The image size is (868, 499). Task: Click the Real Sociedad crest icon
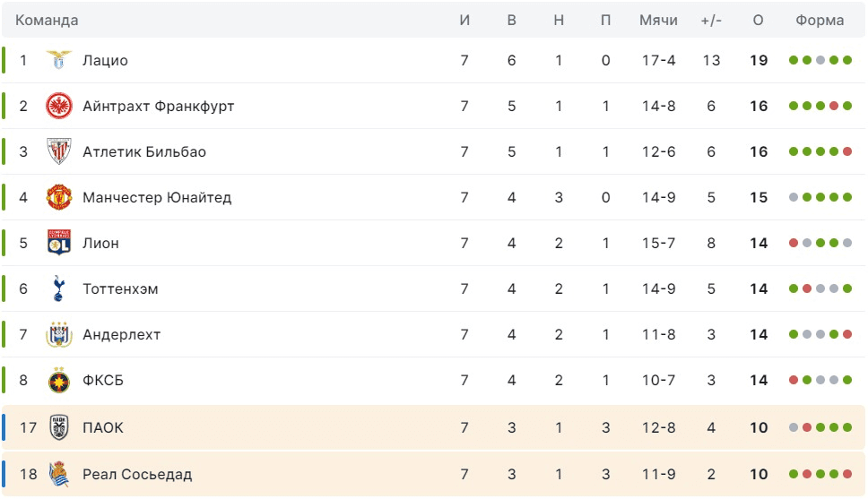pyautogui.click(x=58, y=475)
